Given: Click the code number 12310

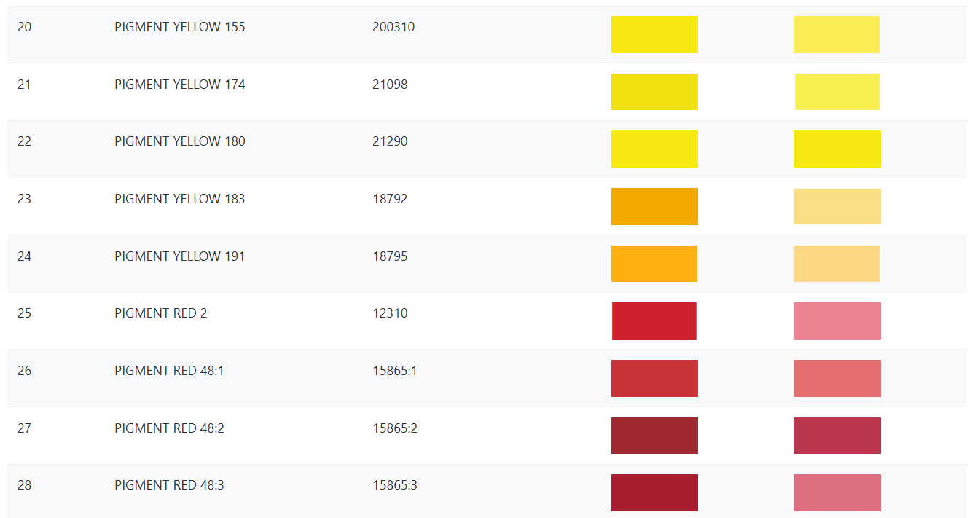Looking at the screenshot, I should pyautogui.click(x=390, y=313).
